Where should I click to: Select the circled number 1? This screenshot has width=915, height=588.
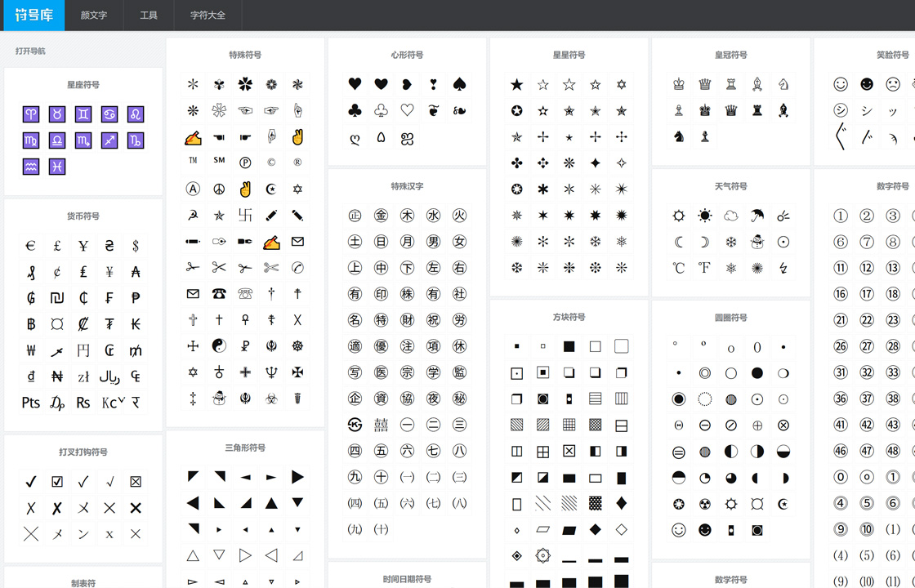tap(841, 216)
